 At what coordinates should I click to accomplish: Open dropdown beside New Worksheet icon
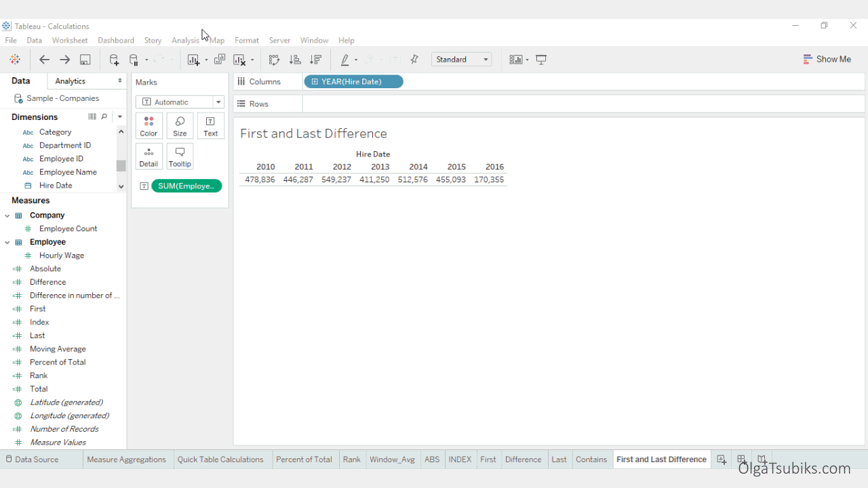point(206,60)
